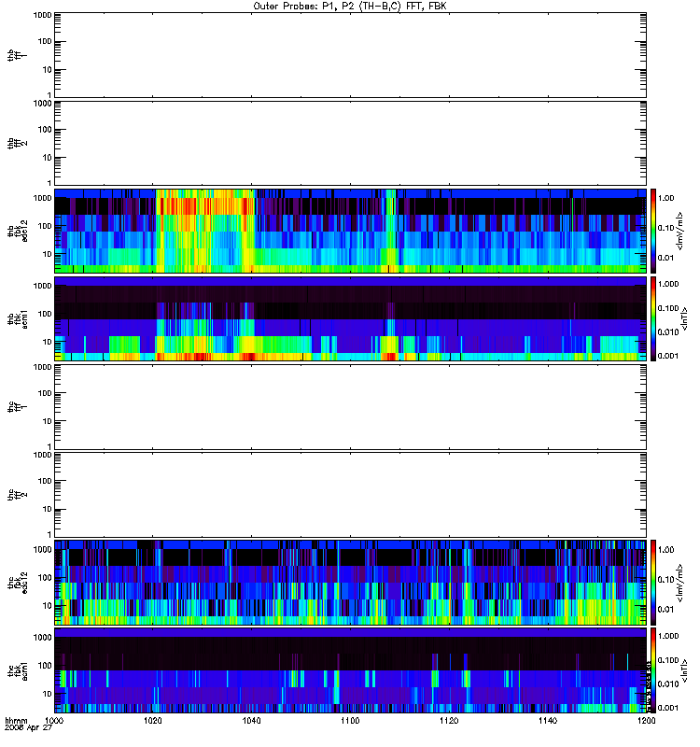700x747 pixels.
Task: Click the thc fbk scm1 spectrogram panel
Action: pos(350,670)
